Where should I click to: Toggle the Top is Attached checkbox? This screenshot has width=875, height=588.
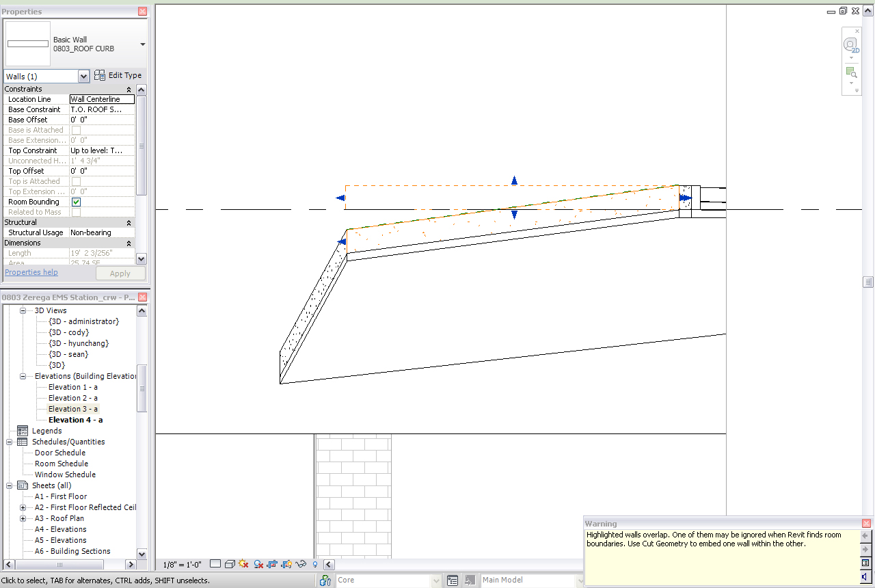pos(77,182)
